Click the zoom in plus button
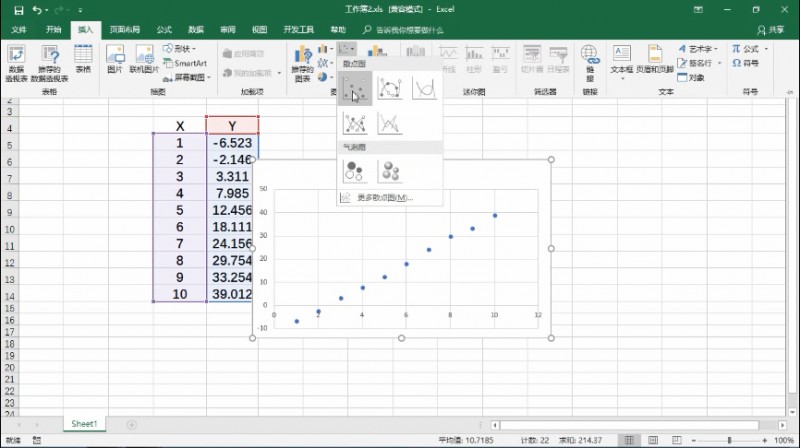800x448 pixels. [764, 440]
